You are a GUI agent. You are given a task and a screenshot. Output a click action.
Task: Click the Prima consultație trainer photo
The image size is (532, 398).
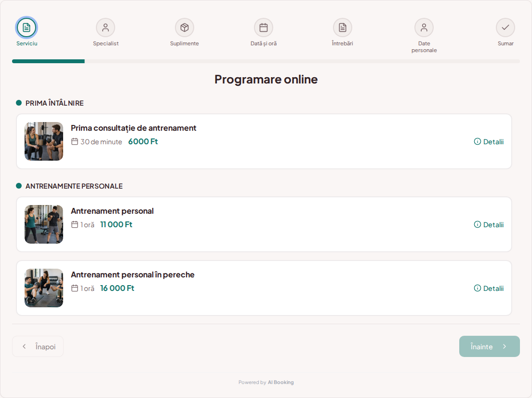[44, 141]
